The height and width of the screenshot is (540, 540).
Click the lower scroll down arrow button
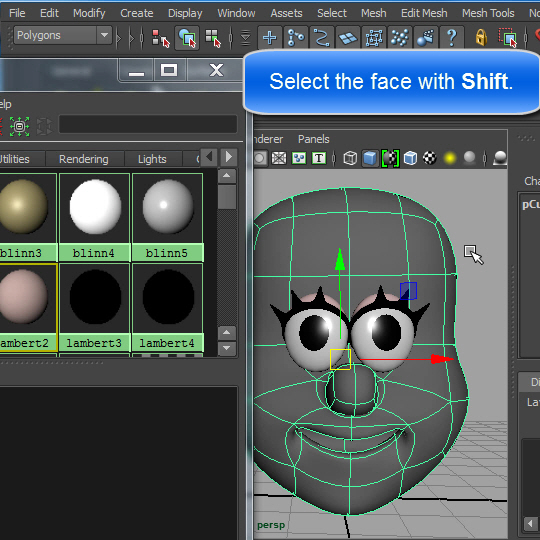(x=227, y=348)
